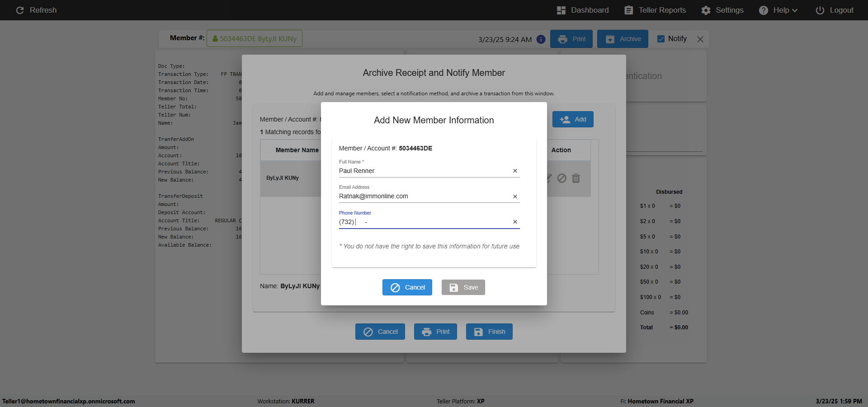Image resolution: width=868 pixels, height=407 pixels.
Task: Click the Disbursed heading
Action: 669,192
